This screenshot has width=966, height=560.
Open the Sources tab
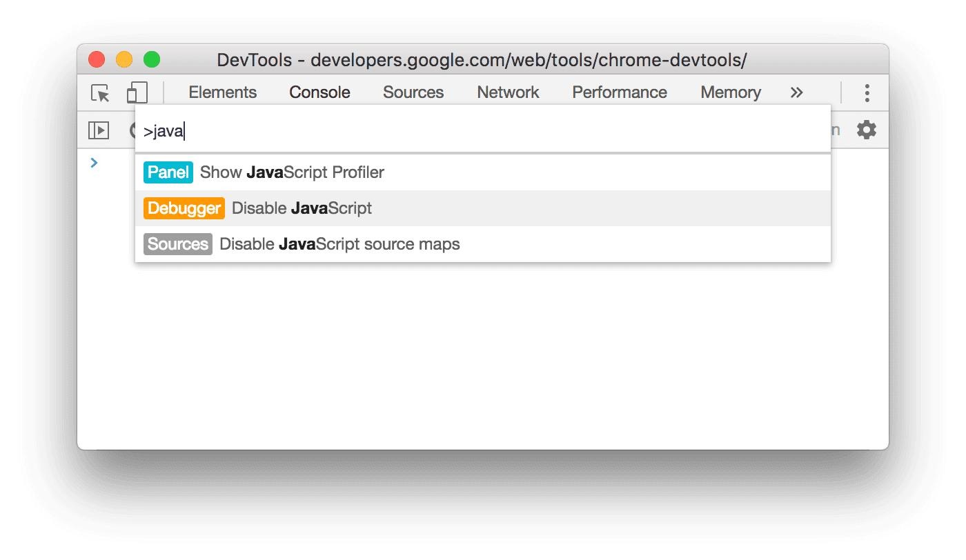click(x=413, y=92)
